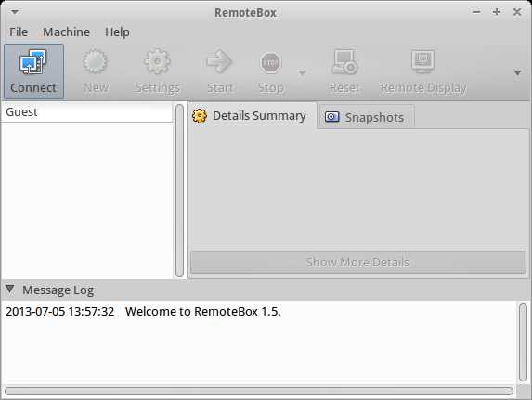Open the window menu arrow in title bar
The width and height of the screenshot is (532, 400).
point(15,12)
